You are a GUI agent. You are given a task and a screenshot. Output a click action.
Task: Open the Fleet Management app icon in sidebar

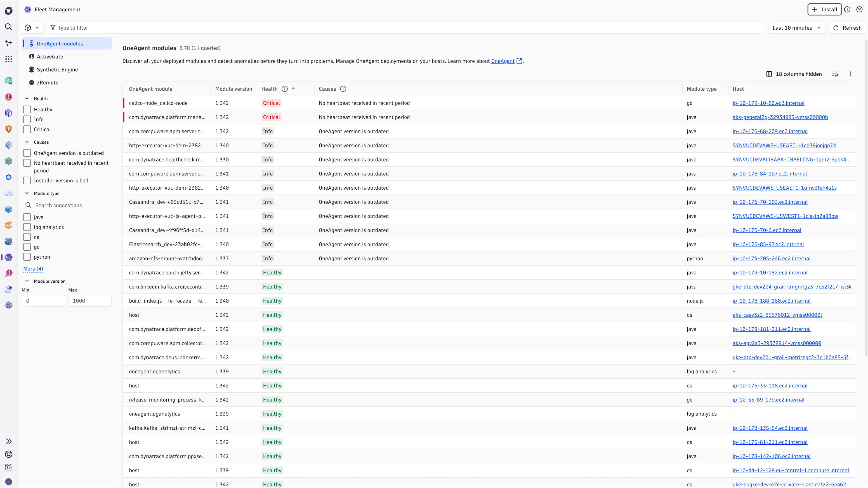point(8,257)
